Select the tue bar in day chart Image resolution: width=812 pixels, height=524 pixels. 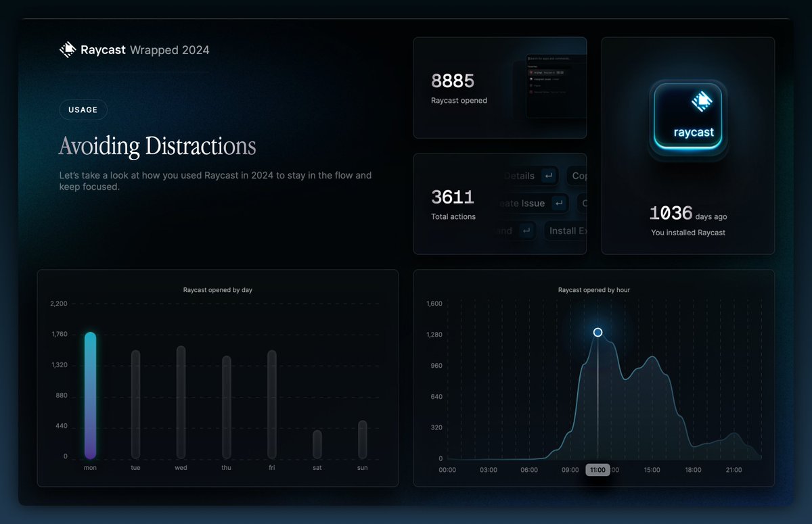(135, 404)
